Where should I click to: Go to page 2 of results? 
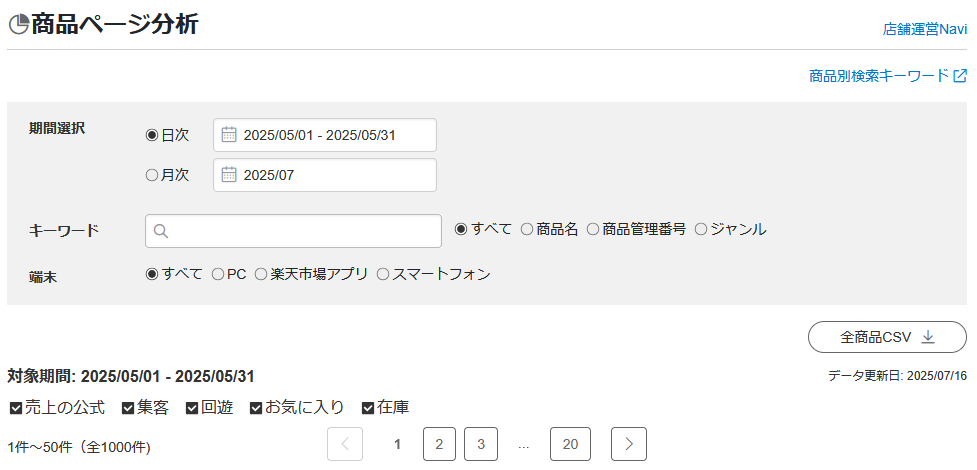coord(440,444)
